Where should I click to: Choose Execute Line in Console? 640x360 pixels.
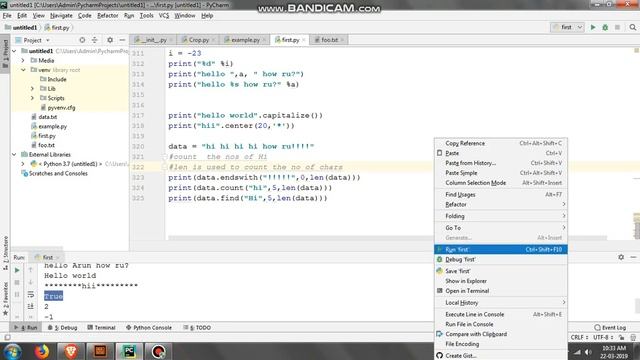501,314
